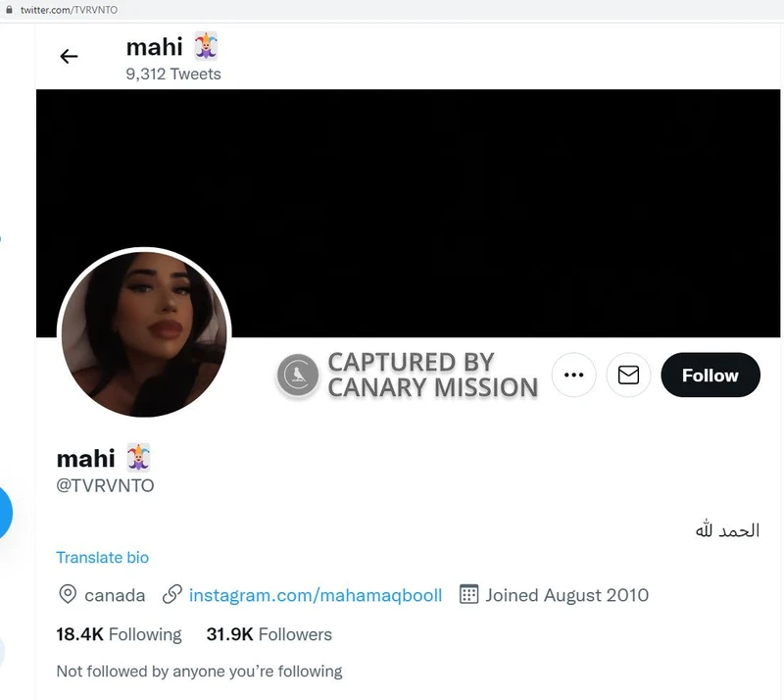Click the lock icon in address bar
Screen dimensions: 784x700
pos(9,10)
